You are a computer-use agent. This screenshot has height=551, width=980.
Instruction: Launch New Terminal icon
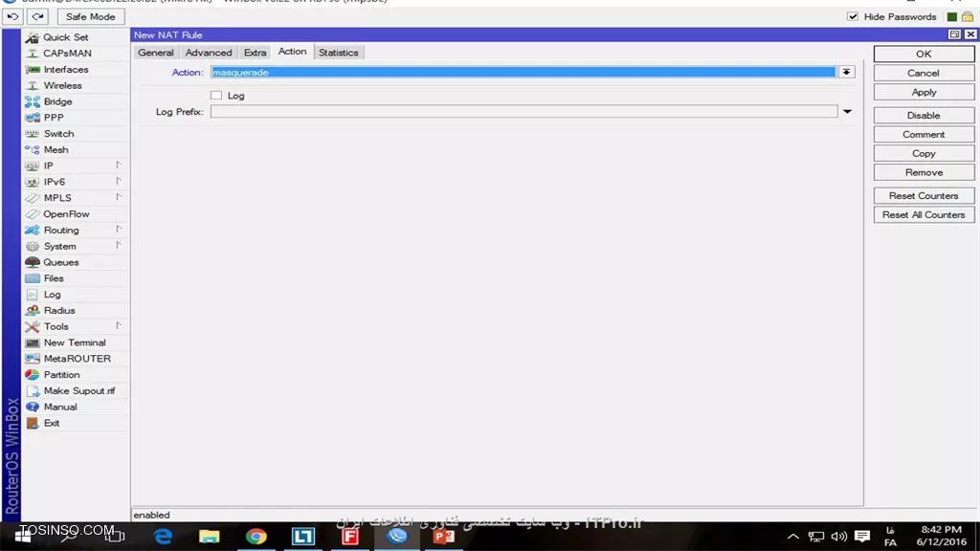pos(33,343)
